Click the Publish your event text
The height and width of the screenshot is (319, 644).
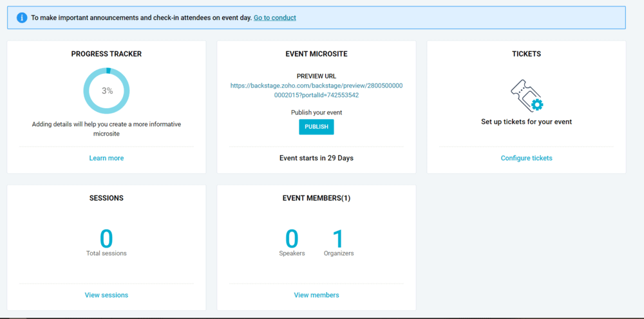(316, 113)
